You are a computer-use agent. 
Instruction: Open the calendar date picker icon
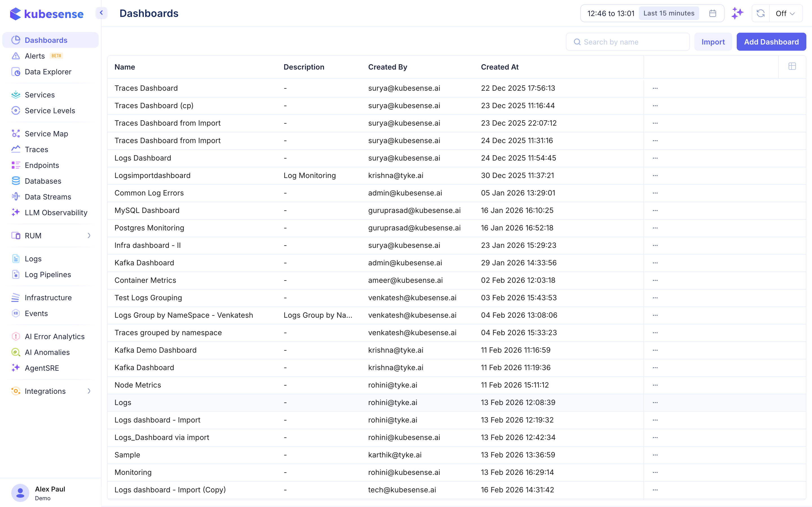713,13
